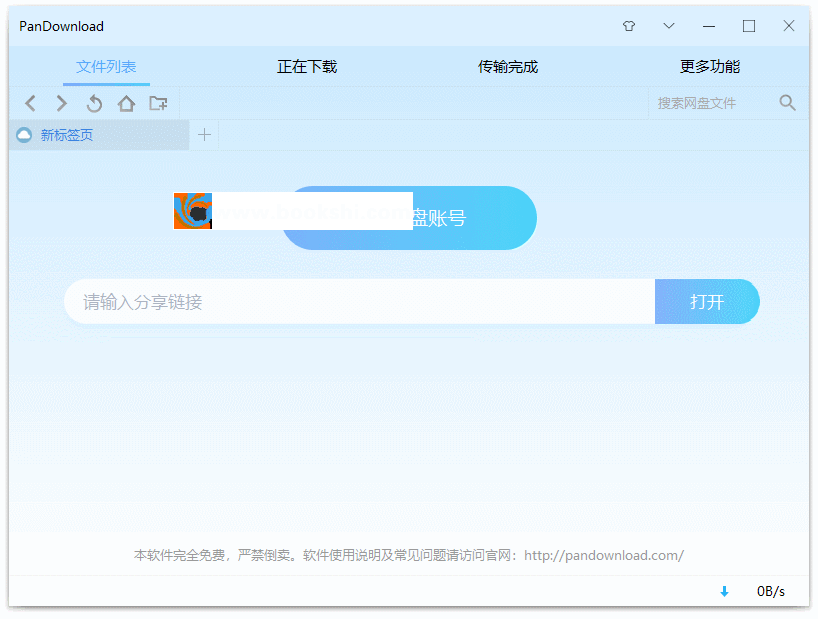Click the 打开 button

point(707,301)
